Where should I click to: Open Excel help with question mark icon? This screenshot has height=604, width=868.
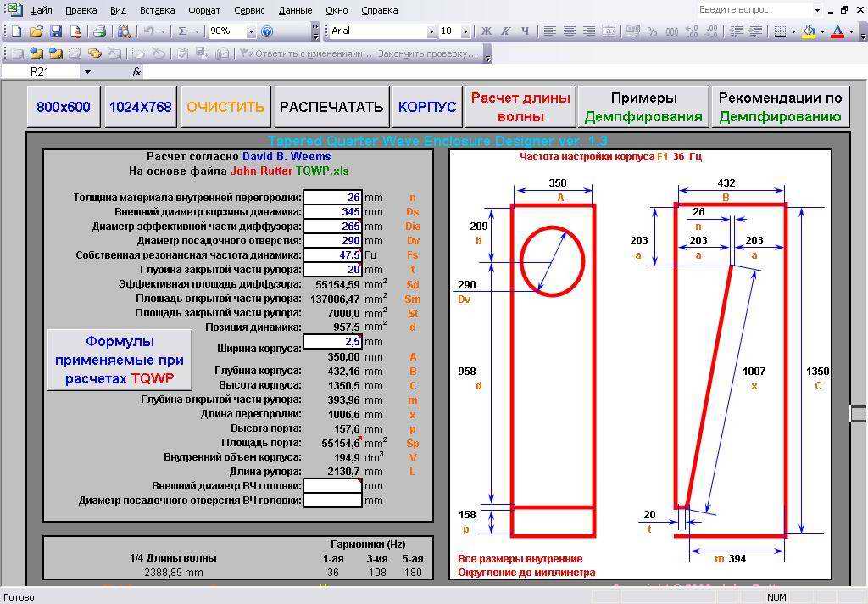[x=267, y=31]
